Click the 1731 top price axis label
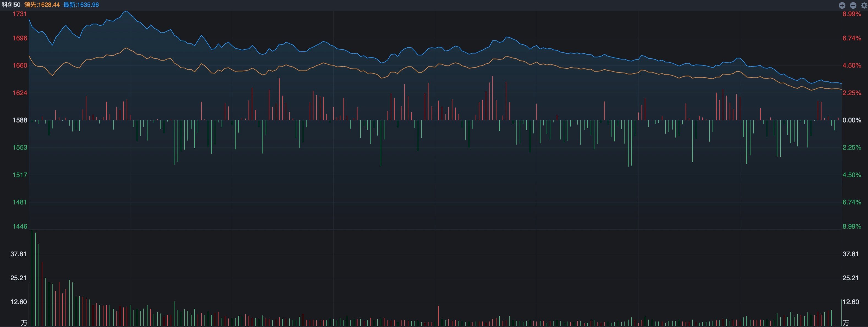Screen dimensions: 868x327 coord(20,14)
